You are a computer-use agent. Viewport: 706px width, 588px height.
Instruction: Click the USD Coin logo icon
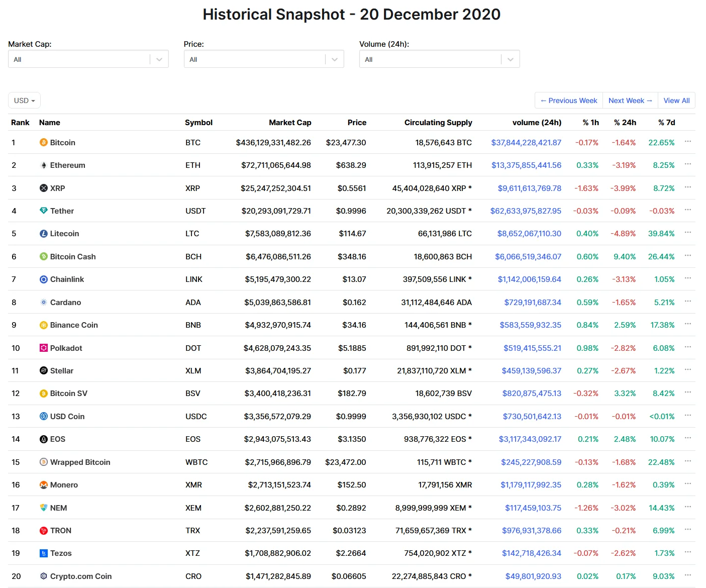(x=44, y=417)
